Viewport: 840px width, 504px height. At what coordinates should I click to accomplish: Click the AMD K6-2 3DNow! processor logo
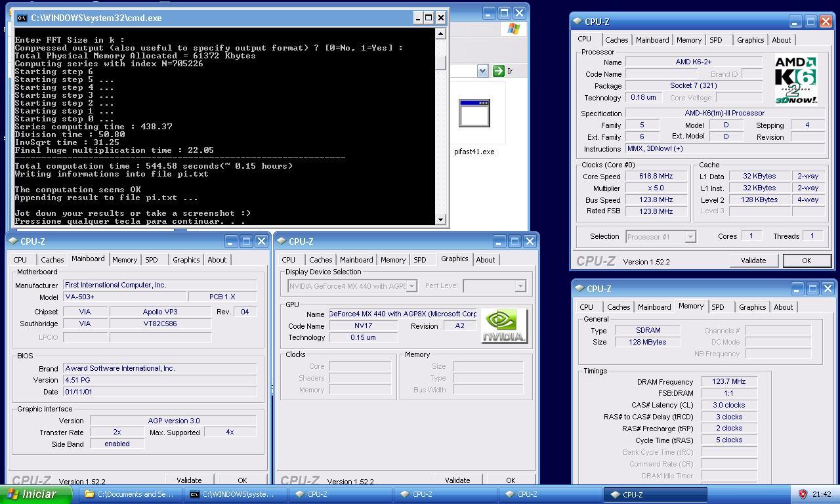click(x=796, y=80)
